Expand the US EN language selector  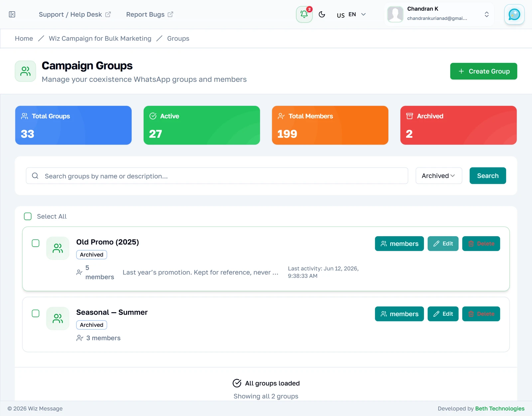click(x=351, y=15)
